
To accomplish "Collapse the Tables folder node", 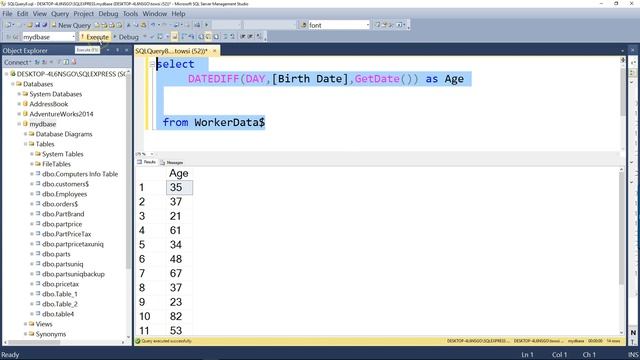I will [x=26, y=144].
